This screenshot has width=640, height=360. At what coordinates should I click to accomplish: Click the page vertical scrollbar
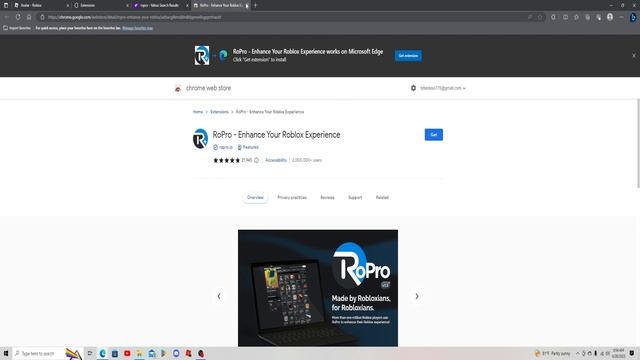click(638, 143)
